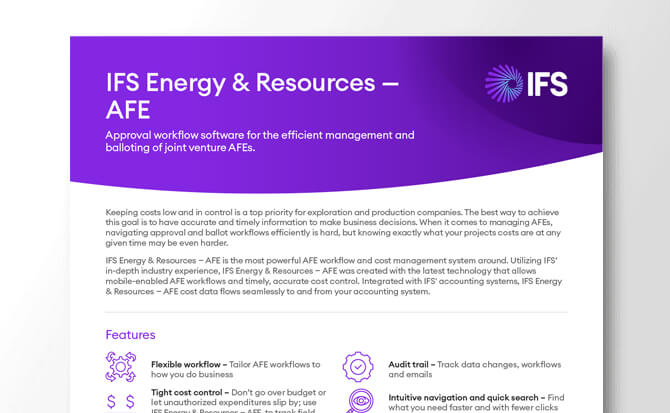Image resolution: width=670 pixels, height=413 pixels.
Task: Click the eye icon for Intuitive navigation
Action: 357,402
